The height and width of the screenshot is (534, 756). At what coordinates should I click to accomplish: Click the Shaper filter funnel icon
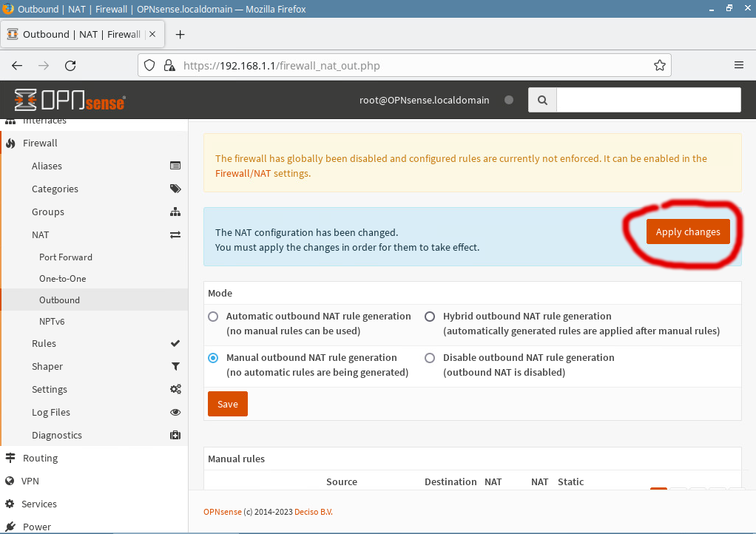click(175, 367)
